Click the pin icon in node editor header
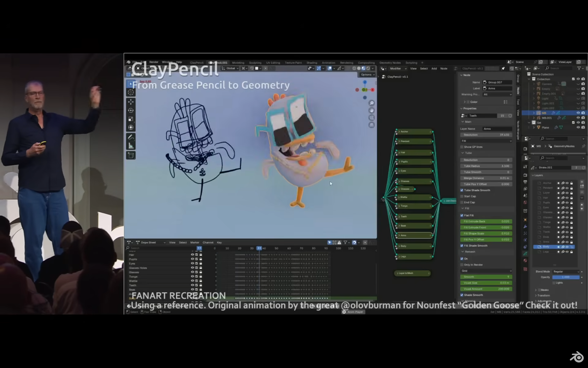588x368 pixels. (503, 68)
